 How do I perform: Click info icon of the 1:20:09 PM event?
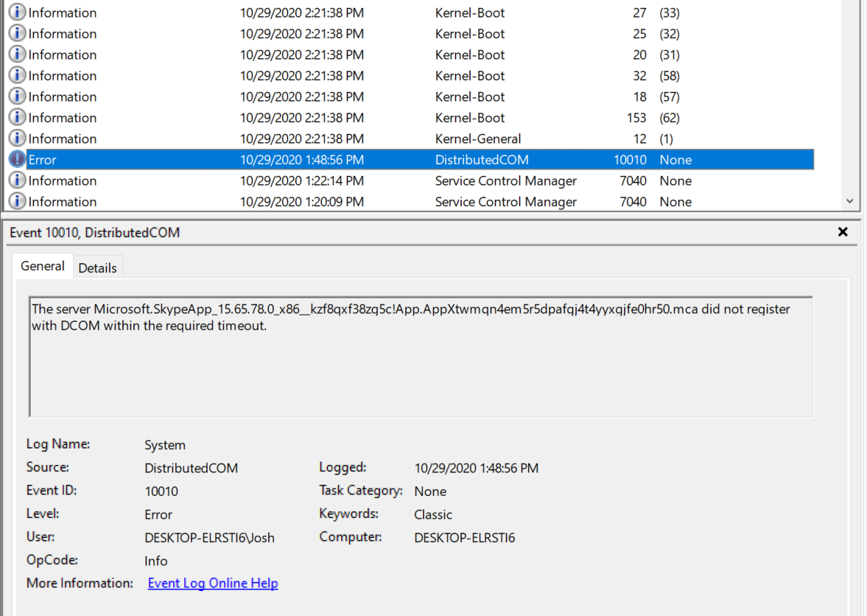pos(17,201)
